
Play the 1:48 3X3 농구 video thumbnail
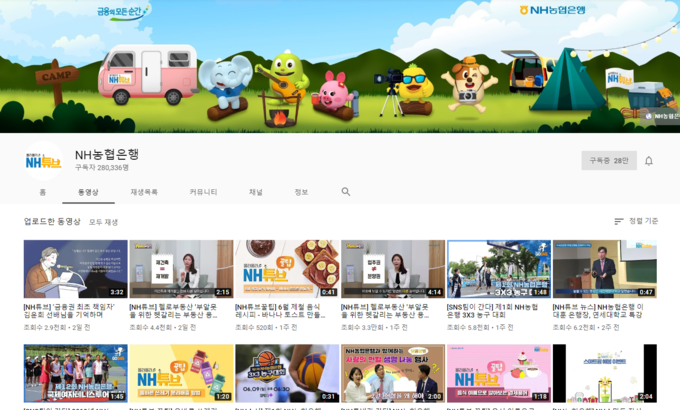499,269
